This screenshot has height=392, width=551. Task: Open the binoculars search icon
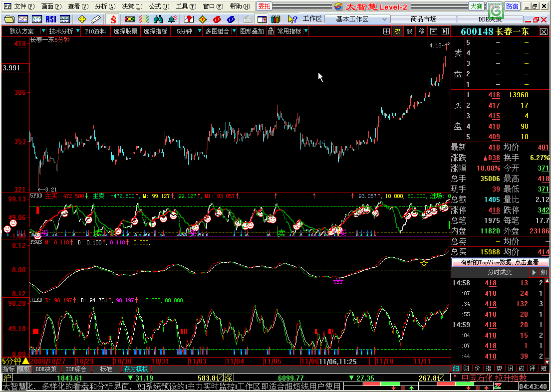tap(158, 19)
